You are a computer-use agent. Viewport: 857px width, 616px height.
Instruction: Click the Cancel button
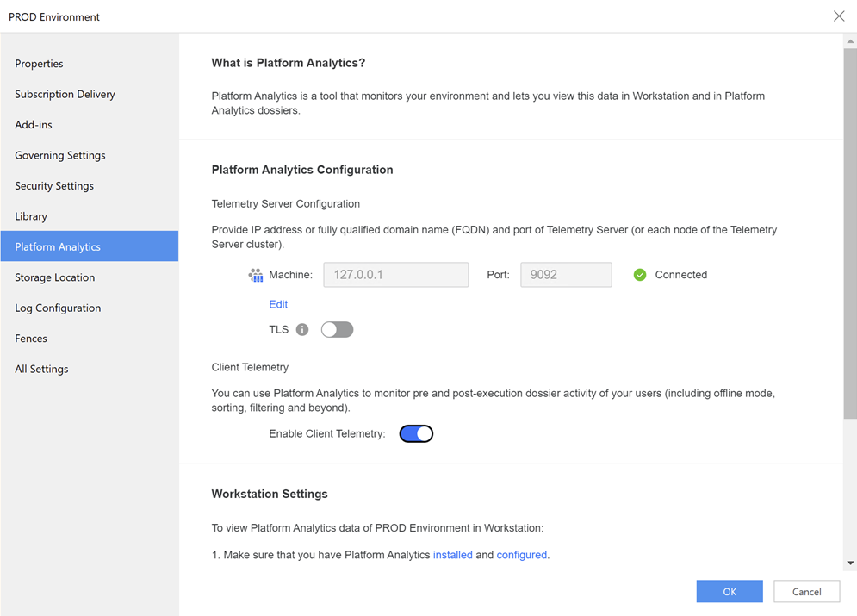(806, 592)
